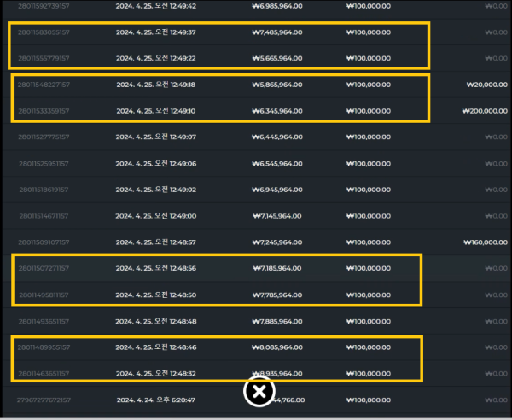Viewport: 512px width, 420px height.
Task: Click the timestamp 12:49:07
Action: pyautogui.click(x=183, y=137)
